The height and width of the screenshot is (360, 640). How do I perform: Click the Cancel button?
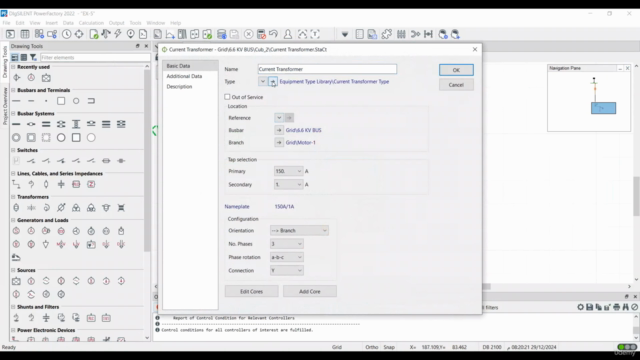point(456,85)
